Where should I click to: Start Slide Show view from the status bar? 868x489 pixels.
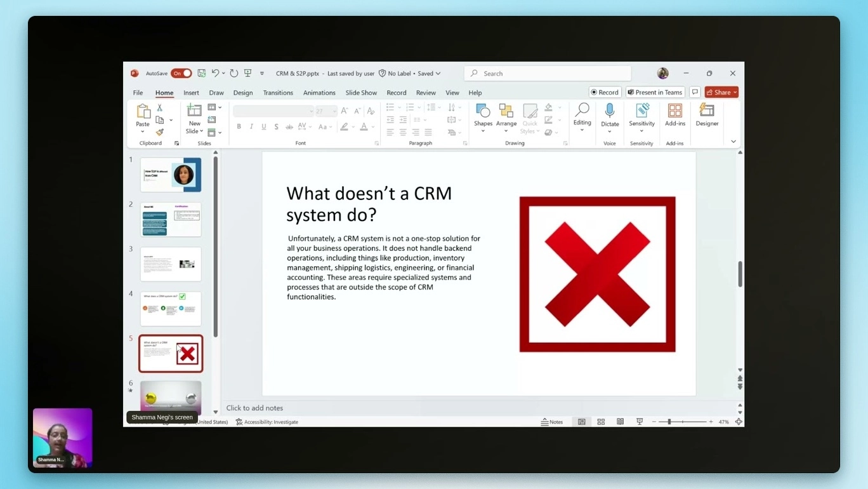pos(639,421)
